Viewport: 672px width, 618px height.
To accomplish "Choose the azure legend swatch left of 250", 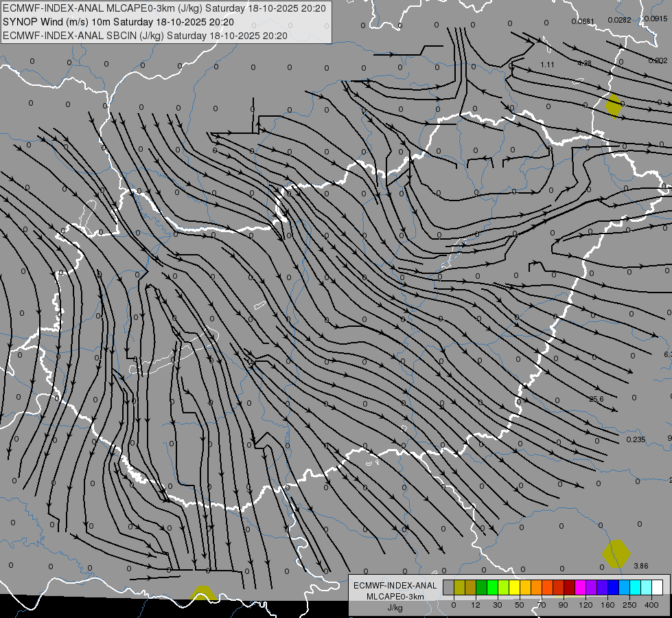I will [625, 587].
